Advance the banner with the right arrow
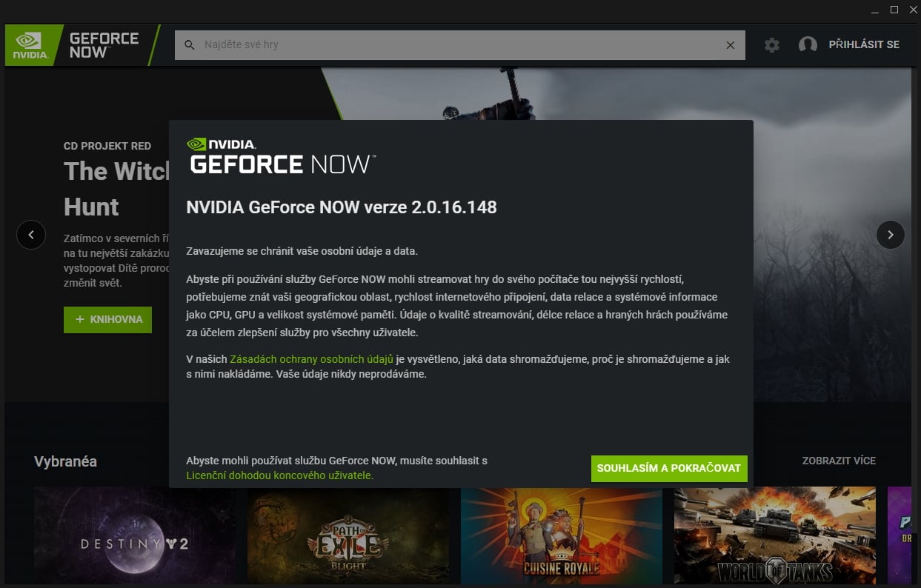The height and width of the screenshot is (588, 921). point(890,234)
